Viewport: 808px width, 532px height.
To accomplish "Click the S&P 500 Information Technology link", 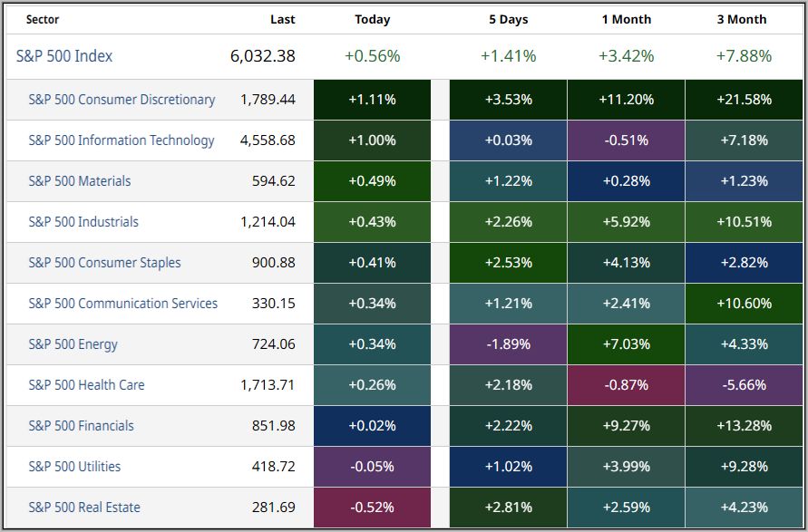I will click(122, 140).
